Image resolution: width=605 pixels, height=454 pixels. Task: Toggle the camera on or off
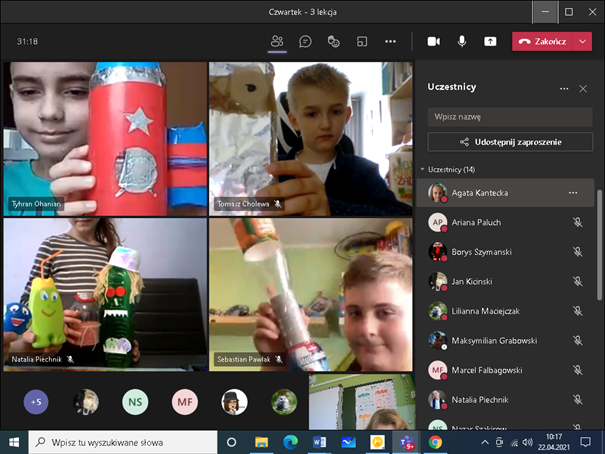click(x=433, y=41)
